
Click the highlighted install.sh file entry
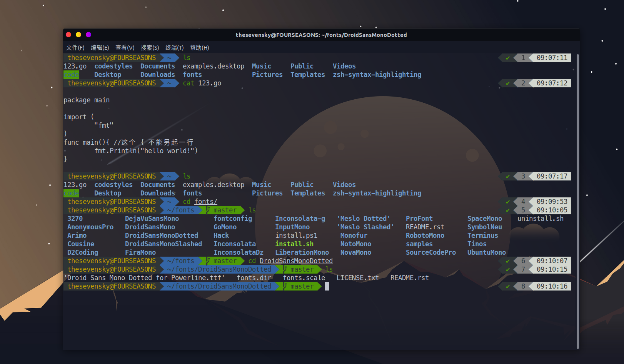tap(294, 244)
